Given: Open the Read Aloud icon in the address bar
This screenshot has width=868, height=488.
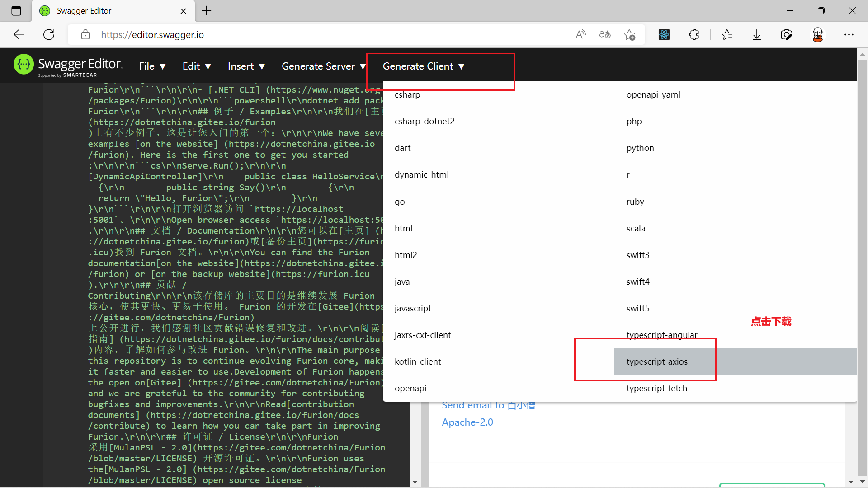Looking at the screenshot, I should (x=580, y=34).
